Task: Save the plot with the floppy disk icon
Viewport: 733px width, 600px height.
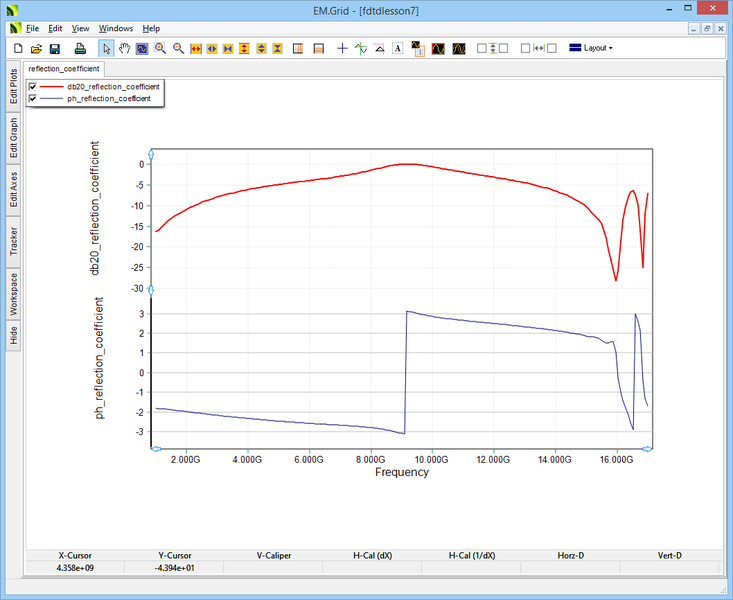Action: [x=55, y=48]
